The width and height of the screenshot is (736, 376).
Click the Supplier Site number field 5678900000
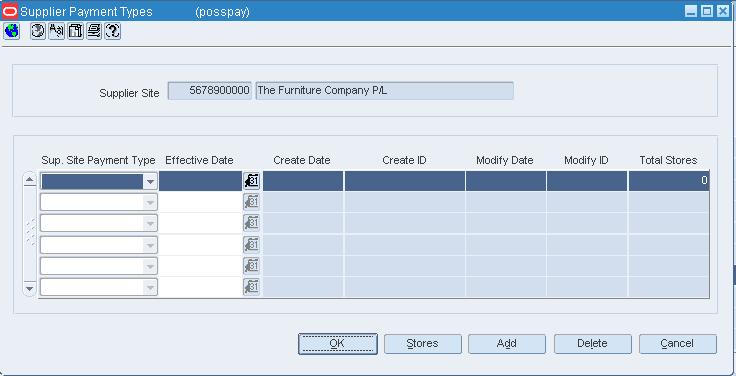210,91
